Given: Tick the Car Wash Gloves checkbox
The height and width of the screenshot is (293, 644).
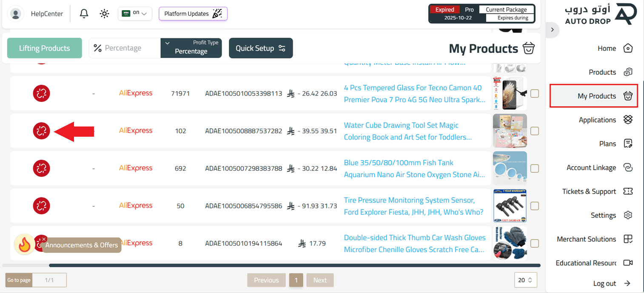Looking at the screenshot, I should 535,243.
